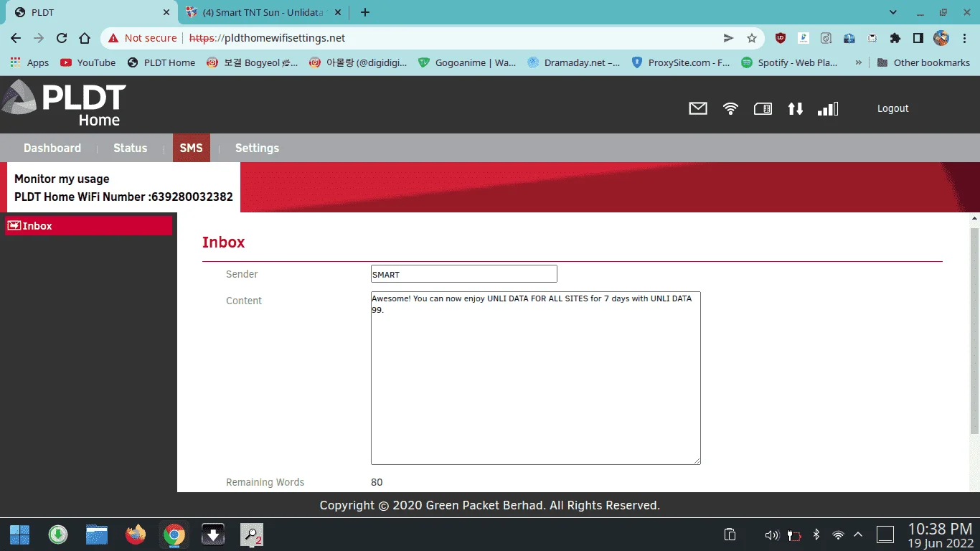Open the clipboard tray icon
Screen dimensions: 980x551
coord(730,534)
